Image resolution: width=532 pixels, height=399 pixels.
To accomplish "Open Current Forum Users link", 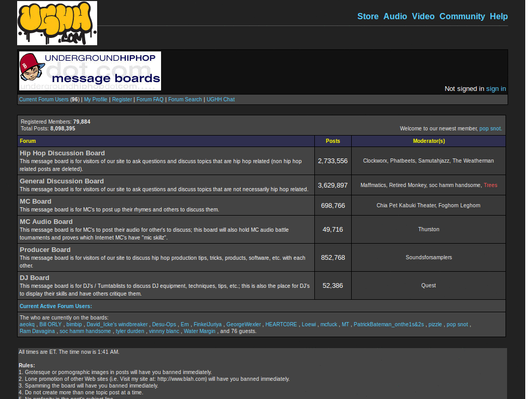I will (x=44, y=99).
